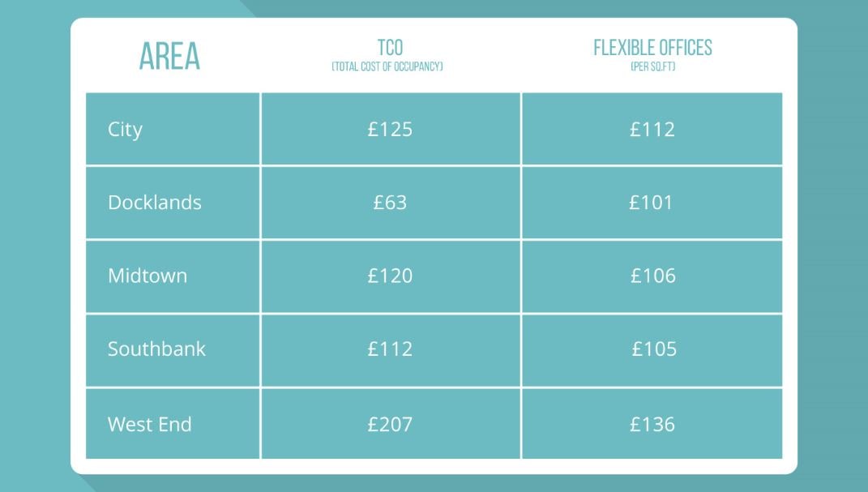Click the Total Cost of Occupancy subtitle
Screen dimensions: 868x492
click(387, 67)
